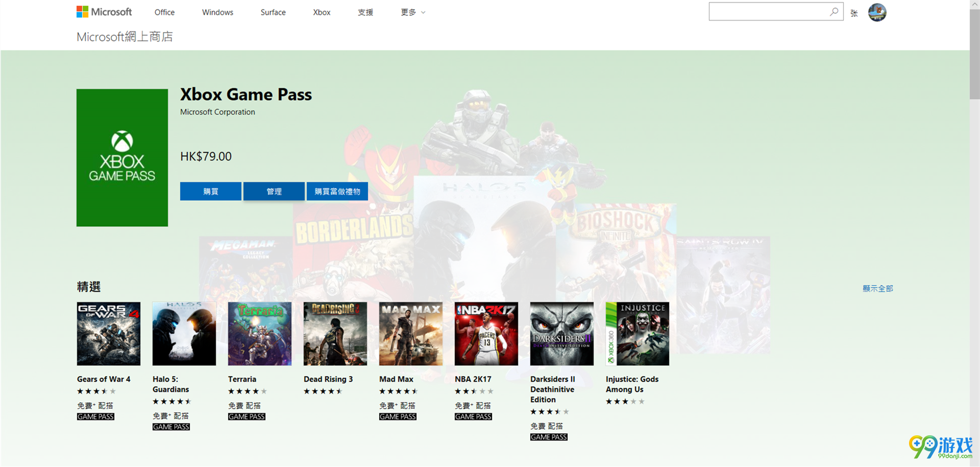This screenshot has height=467, width=980.
Task: Open the Windows menu item
Action: tap(217, 12)
